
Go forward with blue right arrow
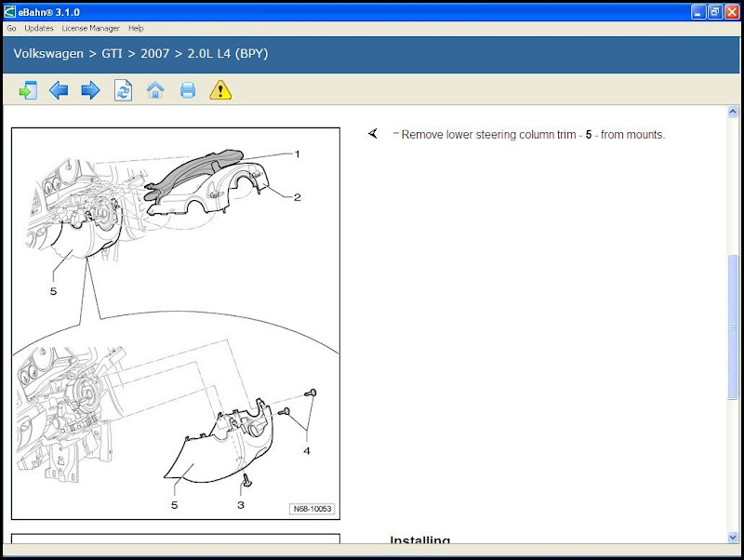[90, 90]
